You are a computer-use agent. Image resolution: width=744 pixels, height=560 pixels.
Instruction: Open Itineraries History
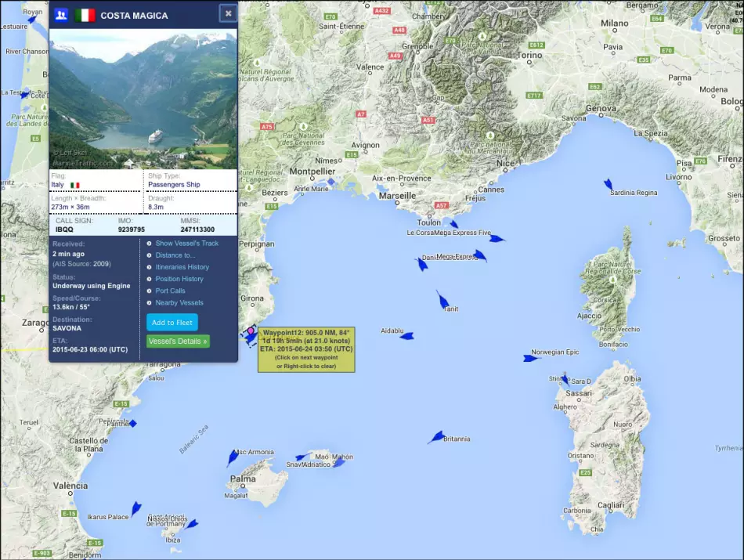[182, 267]
